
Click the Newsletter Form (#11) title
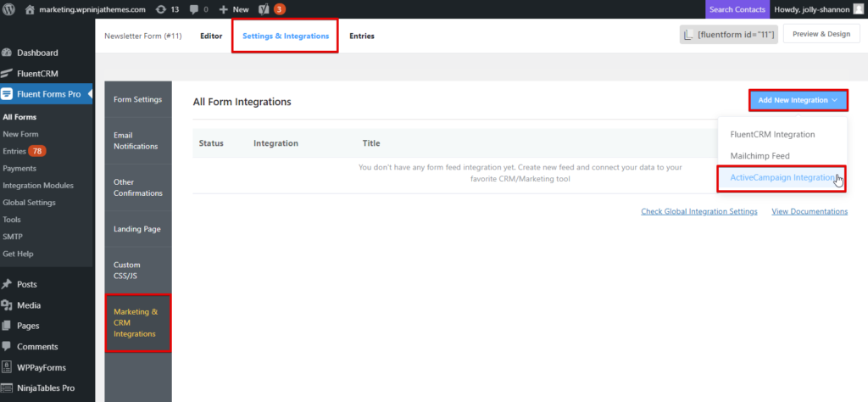click(142, 36)
